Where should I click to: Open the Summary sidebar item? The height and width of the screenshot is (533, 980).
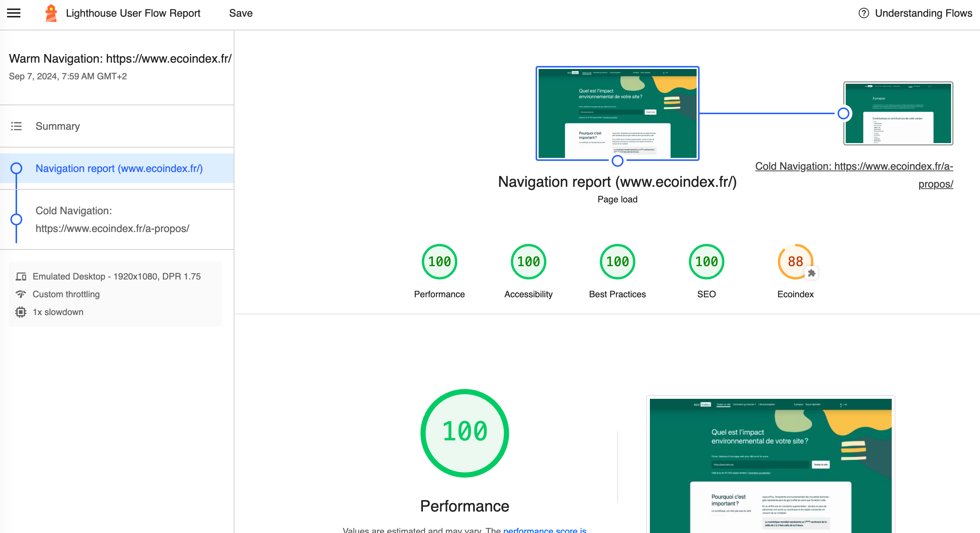coord(117,126)
